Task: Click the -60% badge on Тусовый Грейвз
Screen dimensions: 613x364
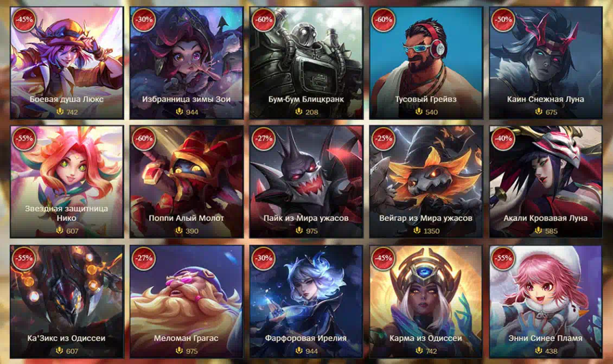Action: pos(384,20)
